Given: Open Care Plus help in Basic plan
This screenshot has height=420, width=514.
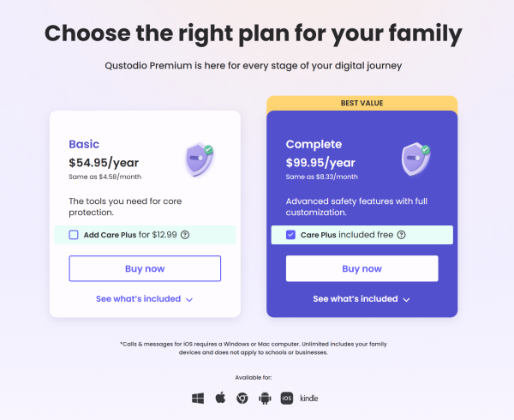Looking at the screenshot, I should click(185, 235).
